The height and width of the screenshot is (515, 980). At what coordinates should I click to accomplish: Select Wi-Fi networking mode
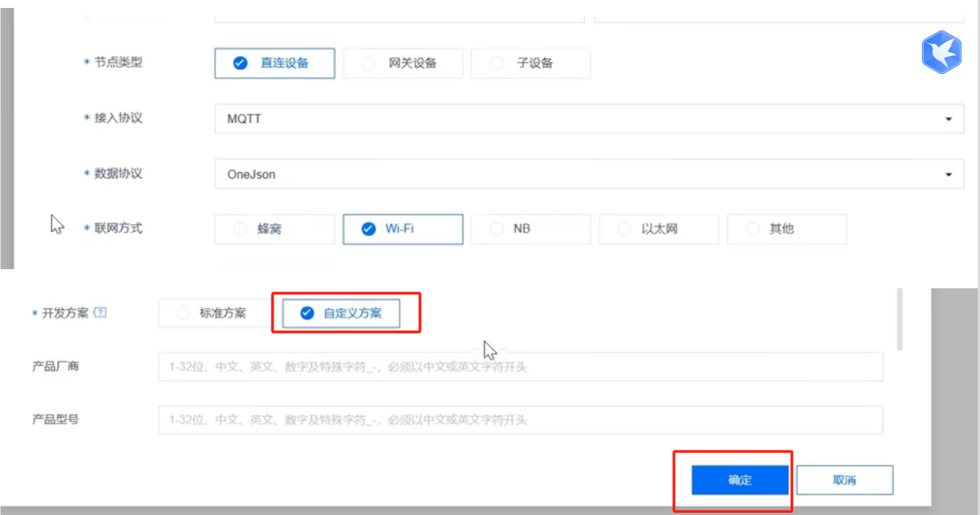403,229
